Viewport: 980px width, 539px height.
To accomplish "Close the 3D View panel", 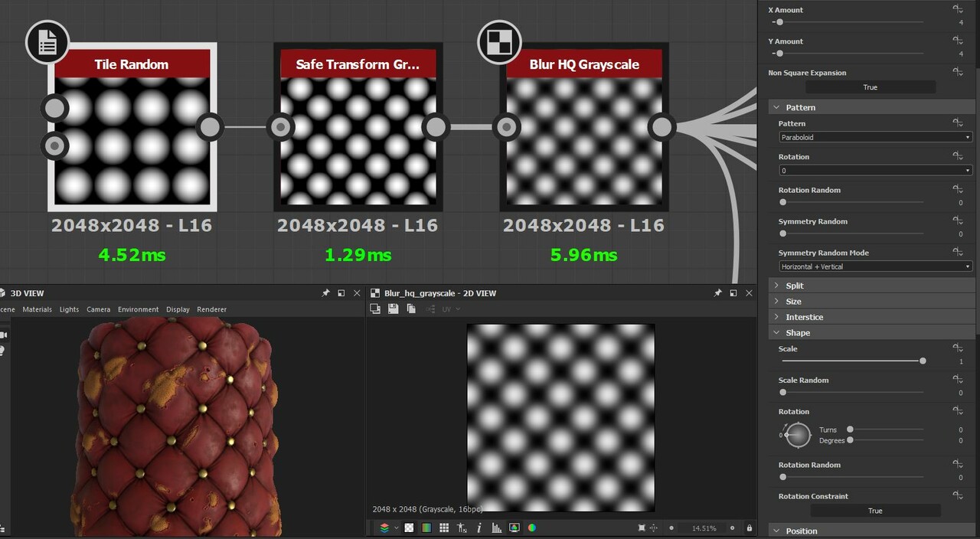I will coord(358,293).
